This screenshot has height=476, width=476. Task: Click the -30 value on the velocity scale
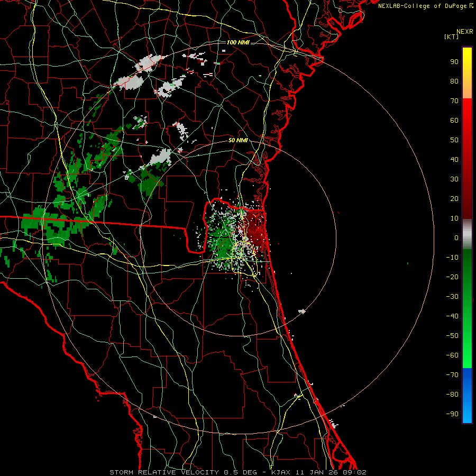click(452, 297)
